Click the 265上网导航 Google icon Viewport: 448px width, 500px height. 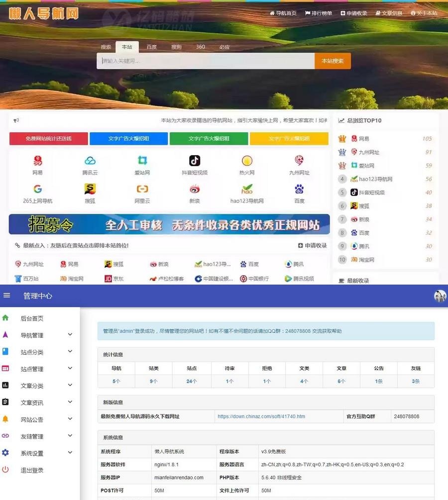coord(38,189)
